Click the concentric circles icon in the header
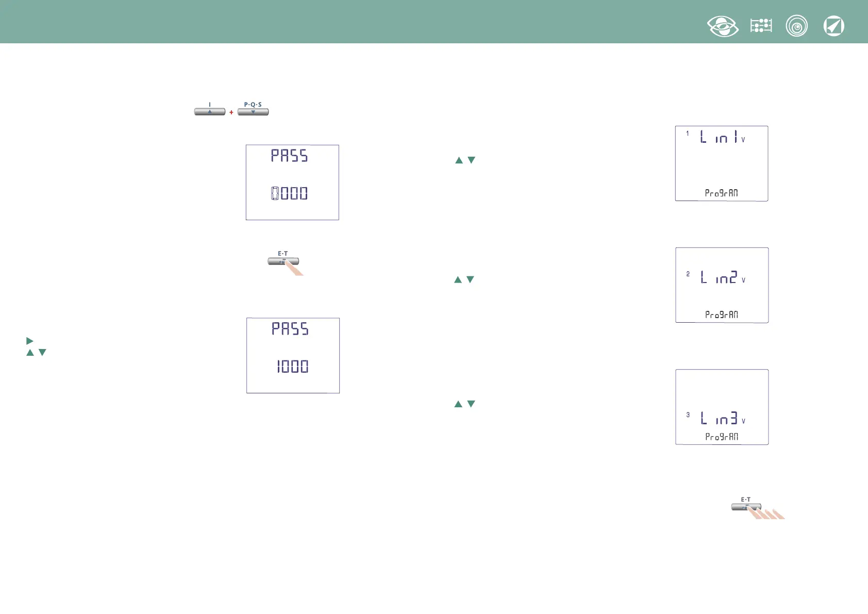868x614 pixels. click(x=796, y=26)
